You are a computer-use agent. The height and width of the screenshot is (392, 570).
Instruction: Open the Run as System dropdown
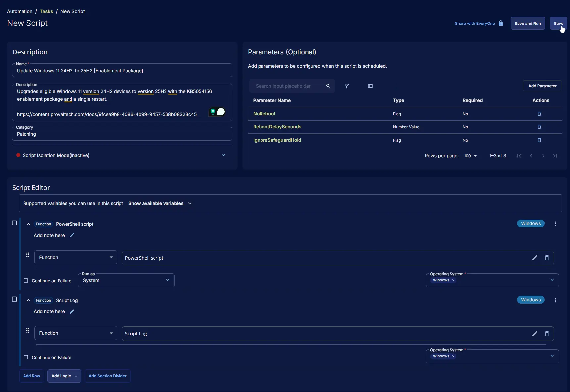click(x=126, y=280)
